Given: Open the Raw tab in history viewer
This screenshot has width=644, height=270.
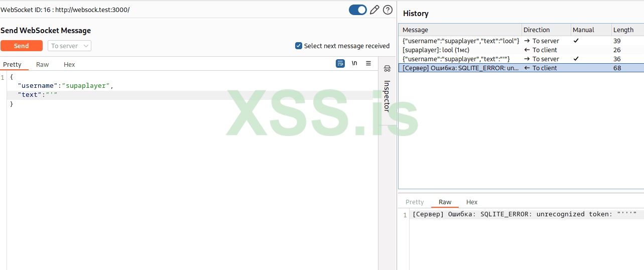Looking at the screenshot, I should pyautogui.click(x=445, y=202).
